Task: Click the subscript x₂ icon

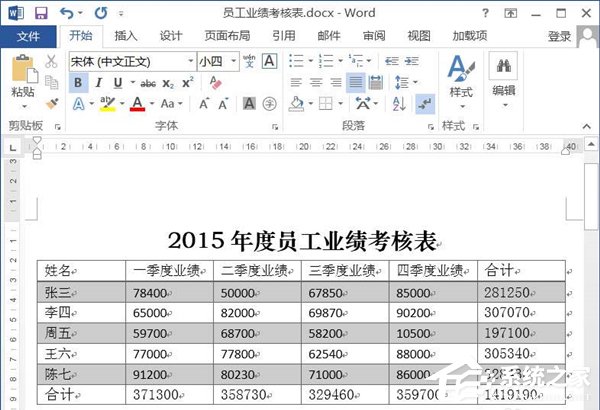Action: click(x=169, y=83)
